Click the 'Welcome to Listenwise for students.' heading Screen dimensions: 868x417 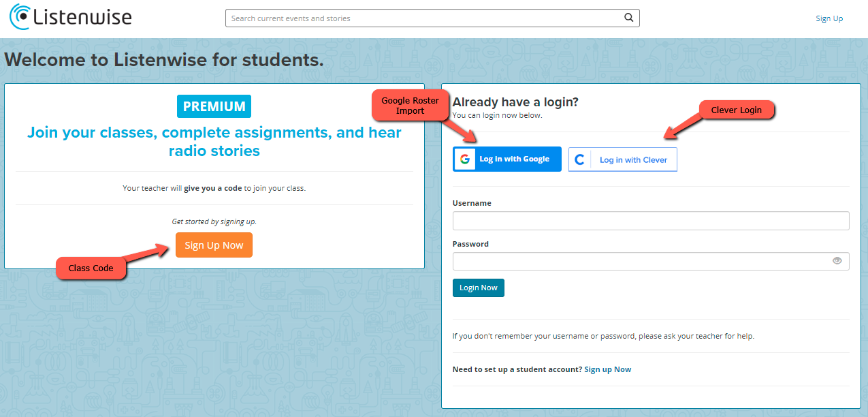coord(164,60)
